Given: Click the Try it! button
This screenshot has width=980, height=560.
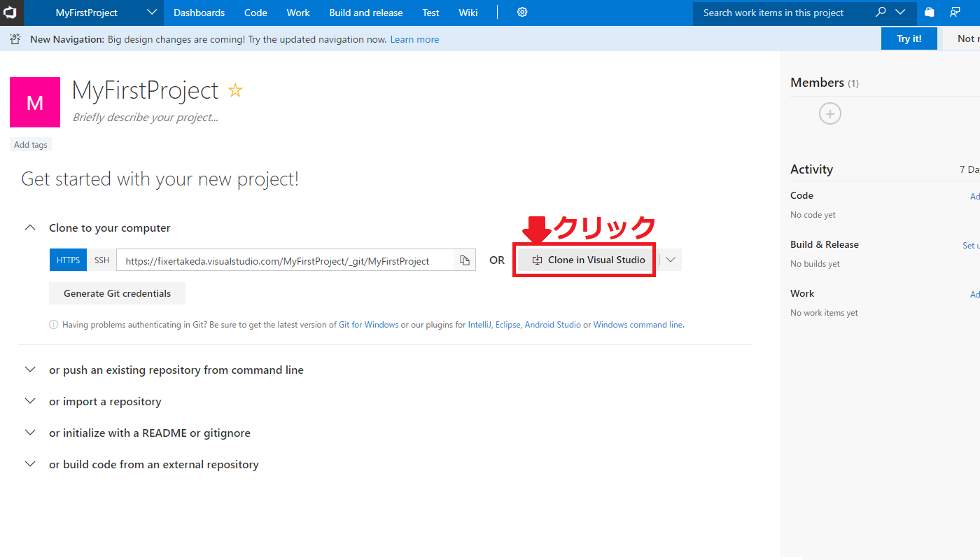Looking at the screenshot, I should [x=909, y=38].
